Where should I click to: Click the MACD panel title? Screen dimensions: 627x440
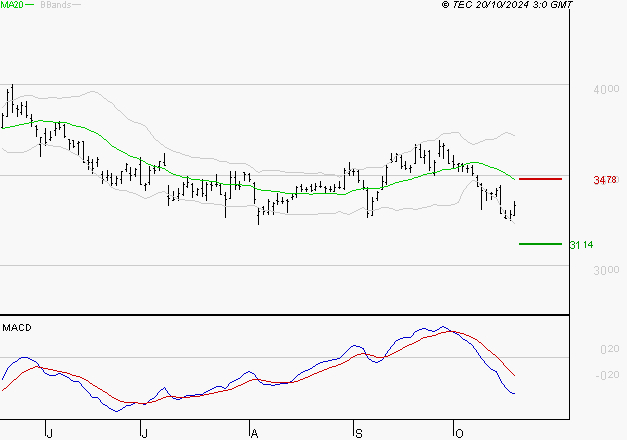pos(17,328)
